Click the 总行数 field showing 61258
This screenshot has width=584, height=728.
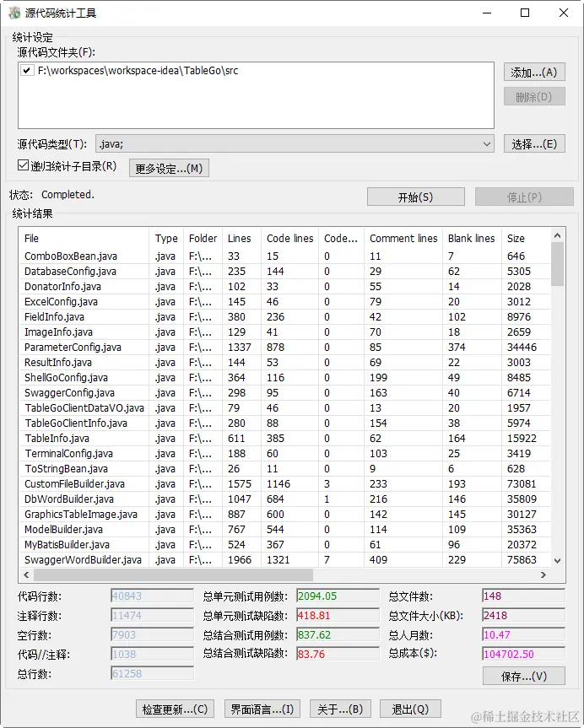(153, 673)
